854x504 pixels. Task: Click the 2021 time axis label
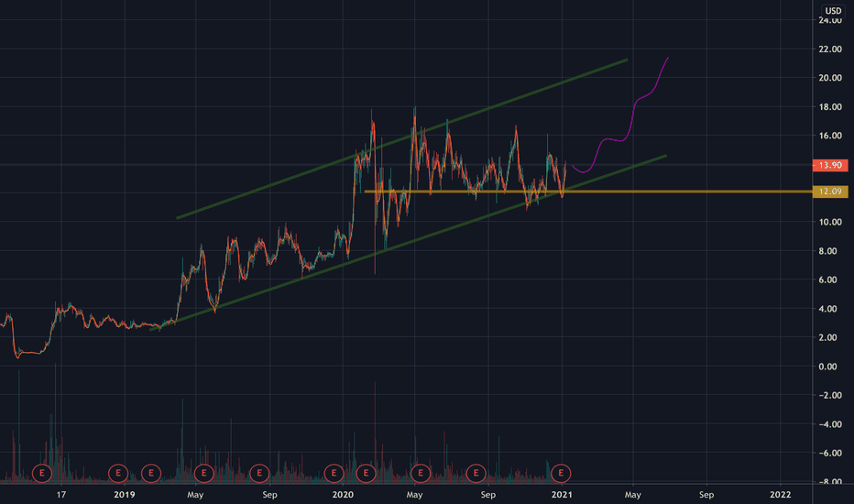[562, 495]
